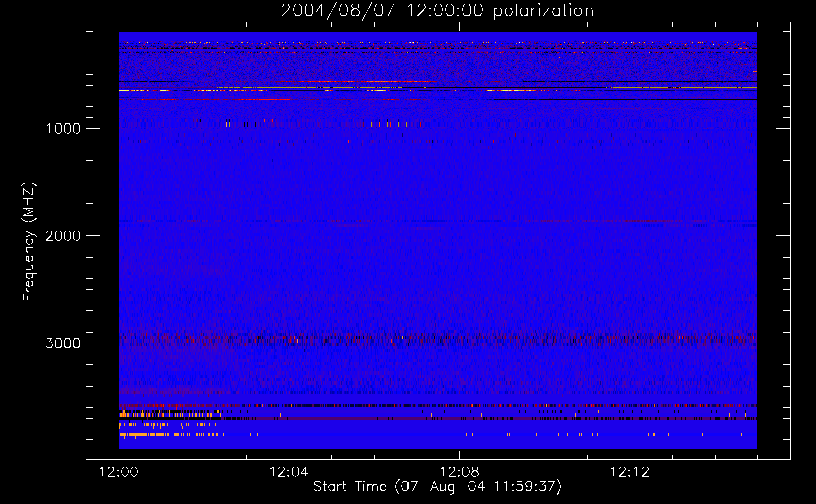Click the 12:04 time tick label
The height and width of the screenshot is (504, 816).
tap(289, 472)
